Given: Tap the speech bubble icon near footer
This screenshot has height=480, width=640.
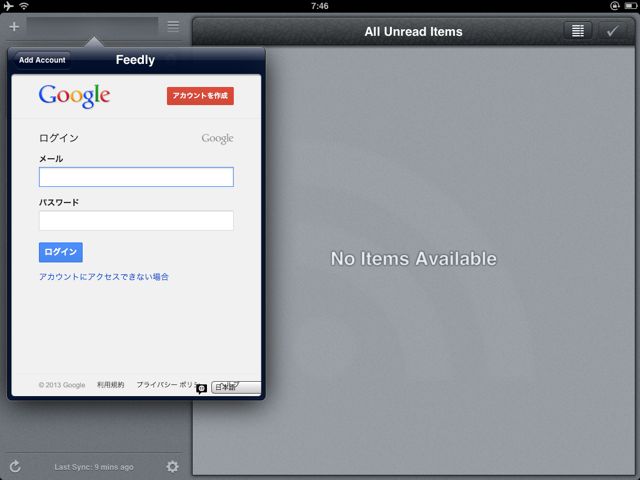Looking at the screenshot, I should [202, 389].
